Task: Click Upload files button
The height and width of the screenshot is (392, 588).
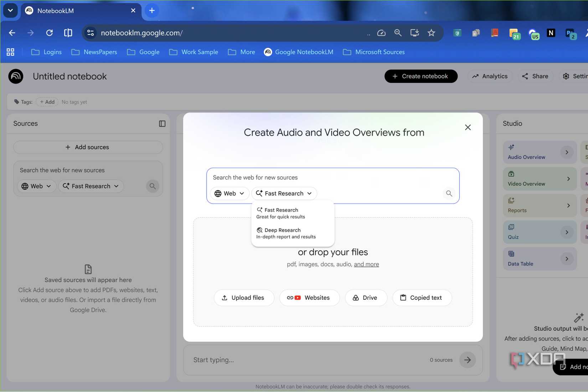Action: (244, 298)
